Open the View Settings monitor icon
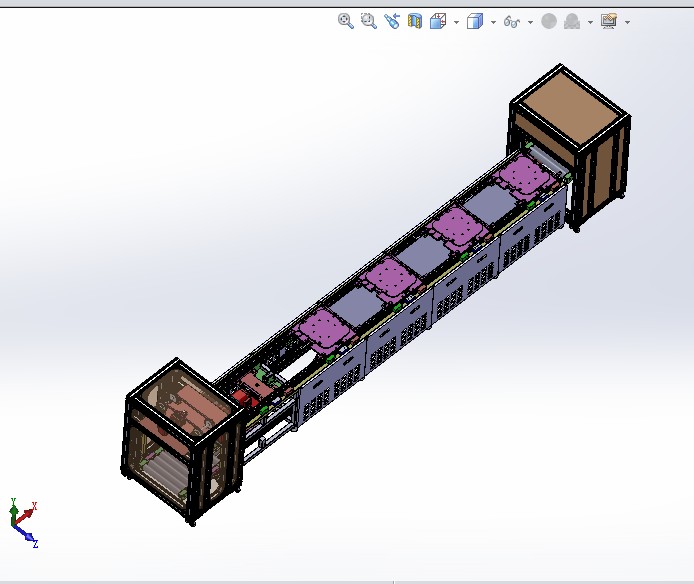The width and height of the screenshot is (694, 584). pyautogui.click(x=609, y=21)
